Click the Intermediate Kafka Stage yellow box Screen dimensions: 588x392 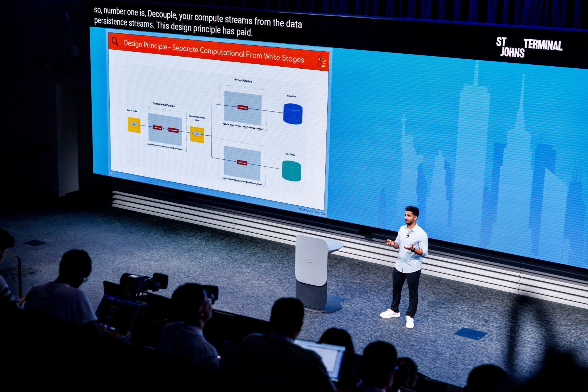click(x=197, y=135)
